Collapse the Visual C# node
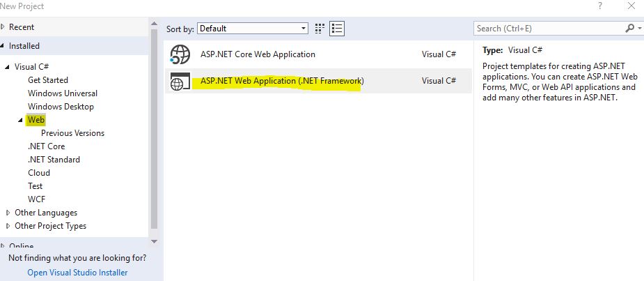 [7, 67]
